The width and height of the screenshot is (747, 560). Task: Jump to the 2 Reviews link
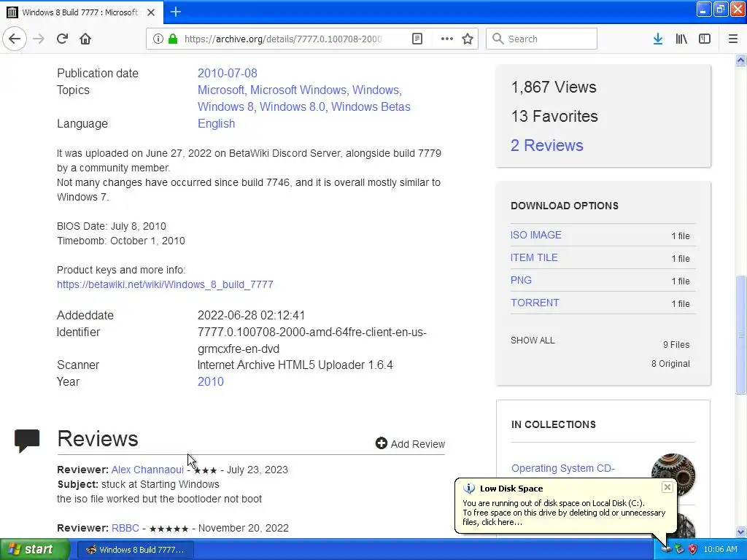click(x=547, y=145)
